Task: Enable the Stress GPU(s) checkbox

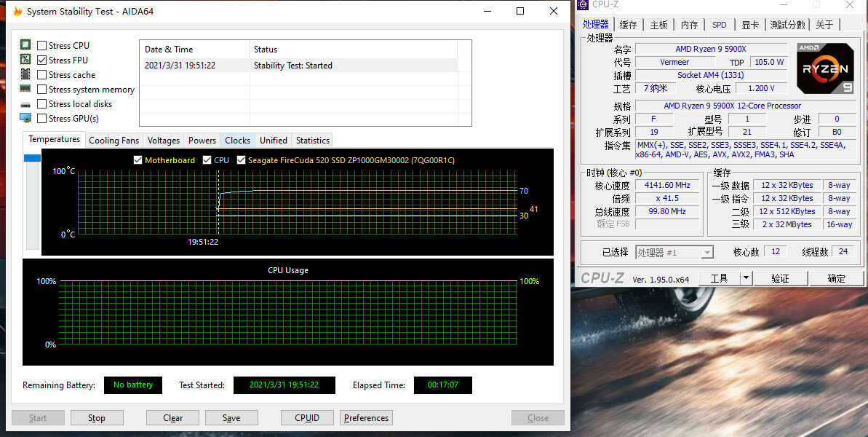Action: tap(41, 118)
